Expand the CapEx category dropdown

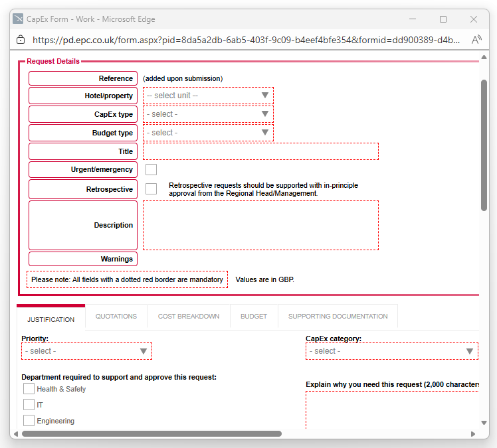(x=391, y=351)
